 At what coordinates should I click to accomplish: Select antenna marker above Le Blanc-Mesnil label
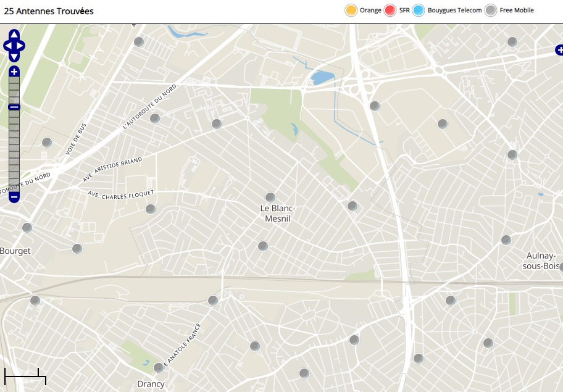coord(270,198)
